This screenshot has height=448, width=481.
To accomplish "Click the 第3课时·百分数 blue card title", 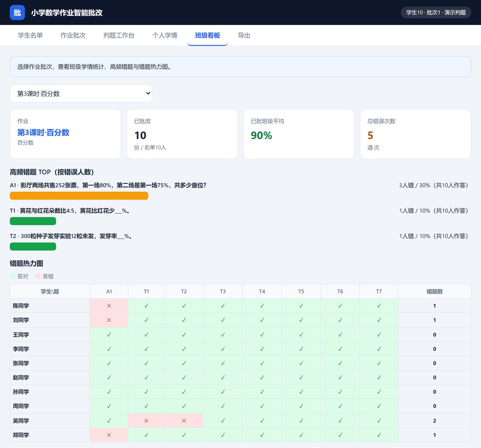I will coord(43,132).
